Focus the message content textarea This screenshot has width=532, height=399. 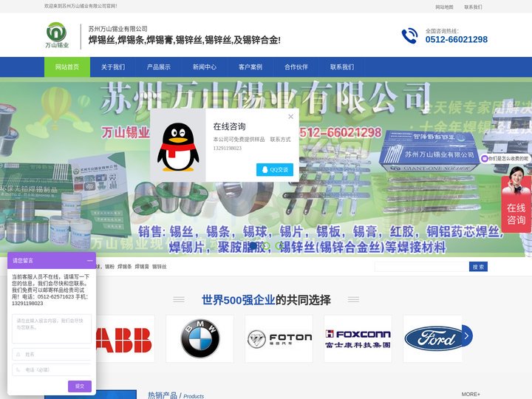[x=52, y=328]
